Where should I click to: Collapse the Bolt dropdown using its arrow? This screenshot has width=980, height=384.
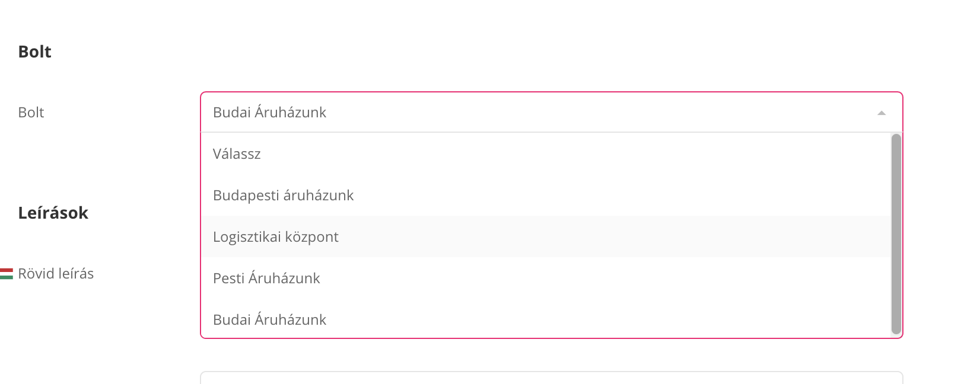click(882, 113)
